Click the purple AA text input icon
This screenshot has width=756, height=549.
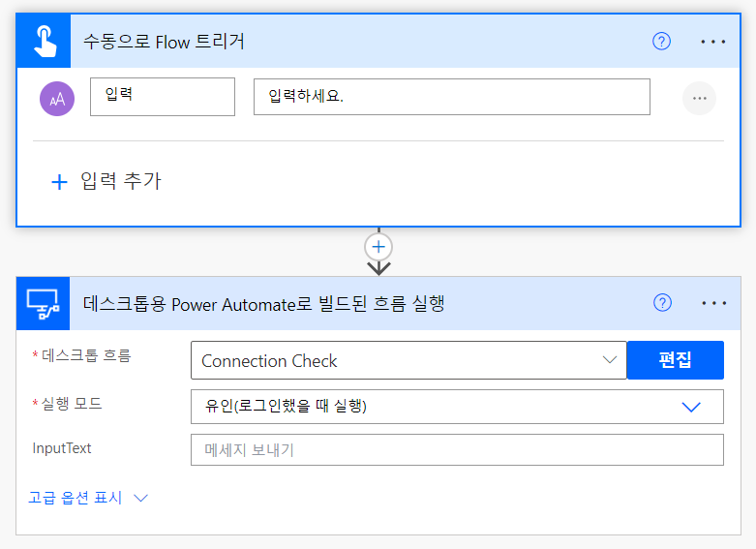click(57, 99)
